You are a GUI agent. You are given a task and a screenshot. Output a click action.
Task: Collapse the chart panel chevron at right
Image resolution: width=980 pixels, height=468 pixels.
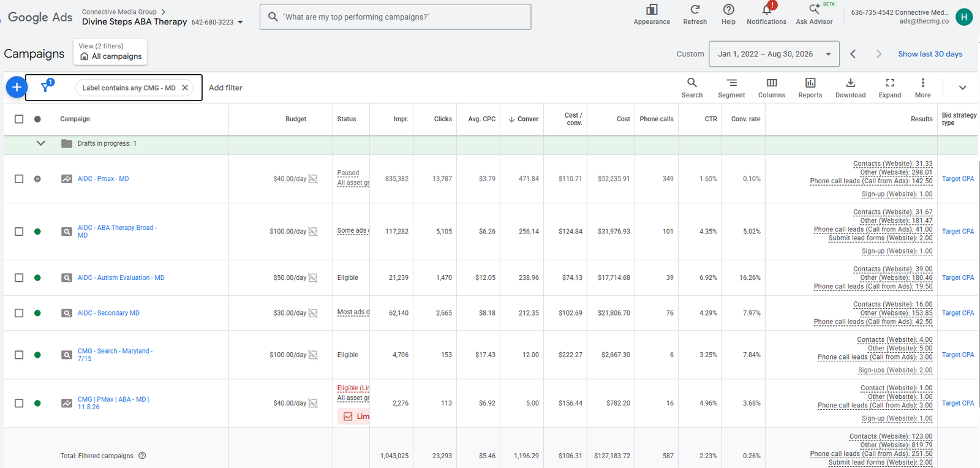pos(962,88)
